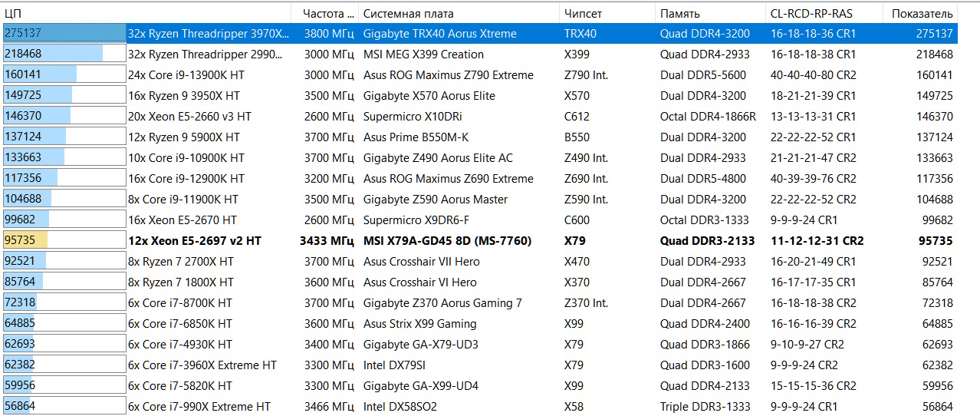Click the Dual DDR5-5600 memory cell
The height and width of the screenshot is (416, 980).
pyautogui.click(x=702, y=75)
